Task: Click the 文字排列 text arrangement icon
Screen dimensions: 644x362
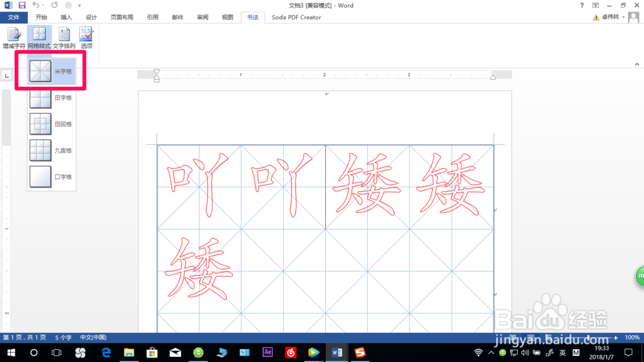Action: [x=64, y=38]
